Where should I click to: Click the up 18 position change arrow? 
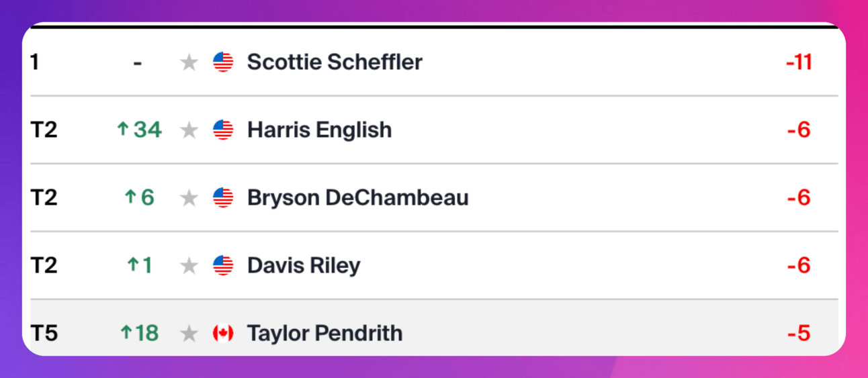139,333
